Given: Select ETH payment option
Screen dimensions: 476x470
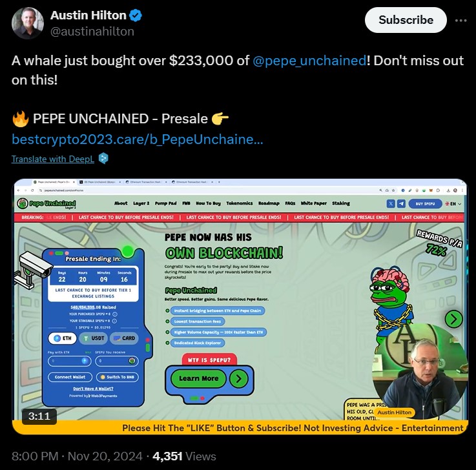Looking at the screenshot, I should 63,338.
